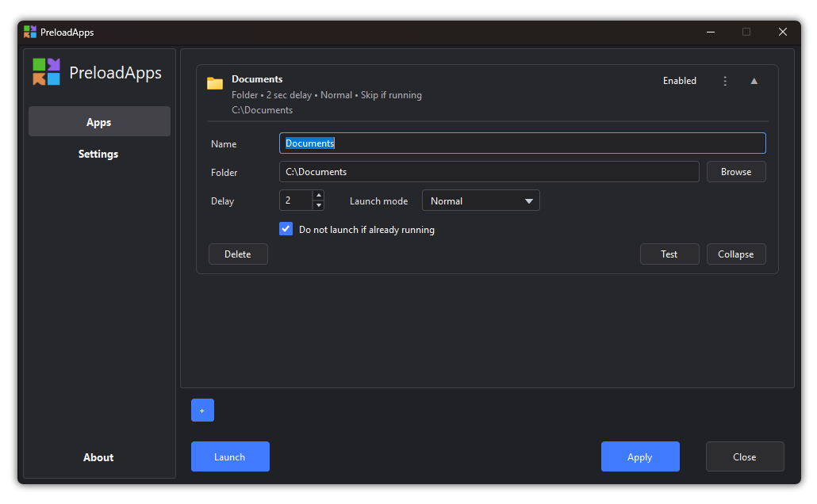Open the Settings section
Screen dimensions: 817x504
(x=98, y=154)
